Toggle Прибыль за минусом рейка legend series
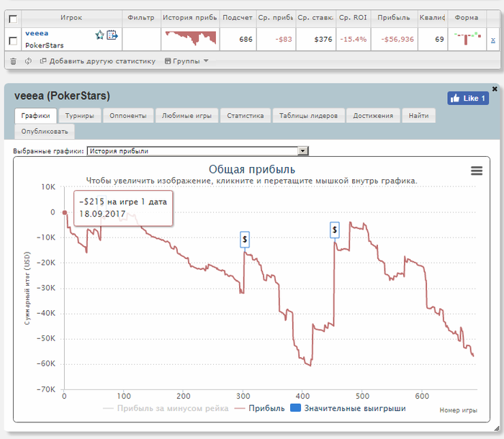504x439 pixels. pos(166,408)
